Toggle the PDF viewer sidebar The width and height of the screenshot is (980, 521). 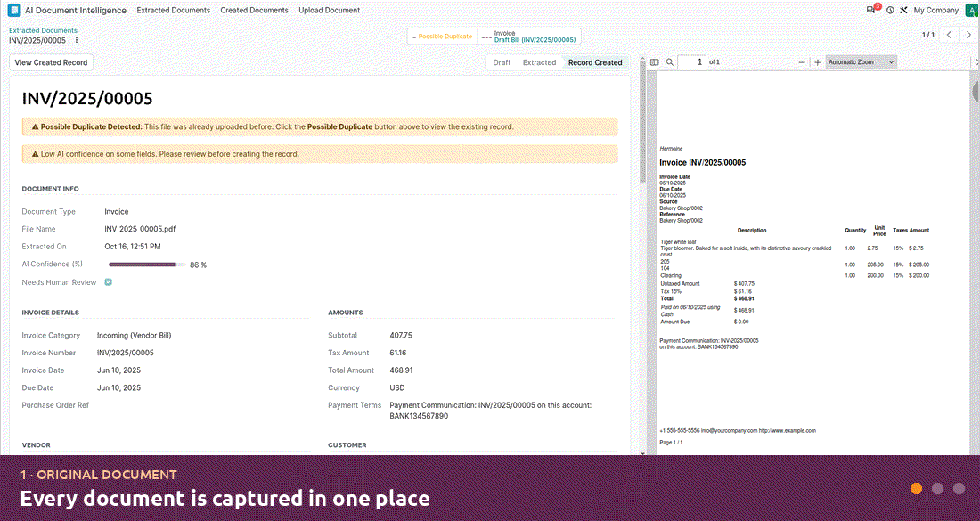(655, 62)
